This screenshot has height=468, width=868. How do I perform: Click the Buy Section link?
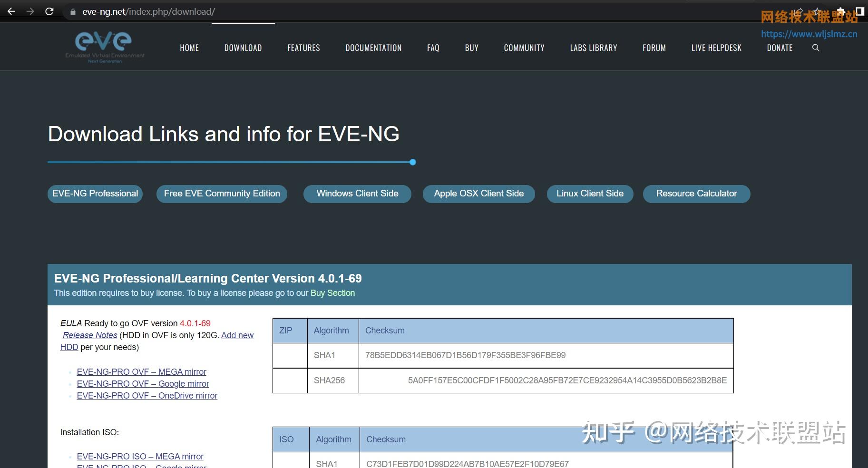(x=332, y=293)
